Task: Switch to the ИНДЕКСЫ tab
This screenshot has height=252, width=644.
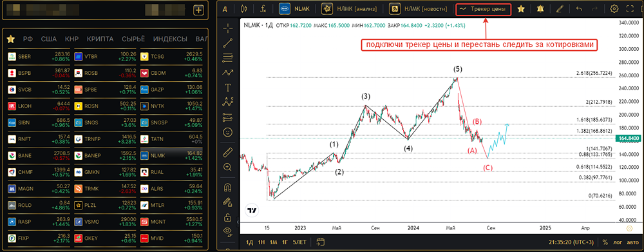Action: click(x=170, y=39)
